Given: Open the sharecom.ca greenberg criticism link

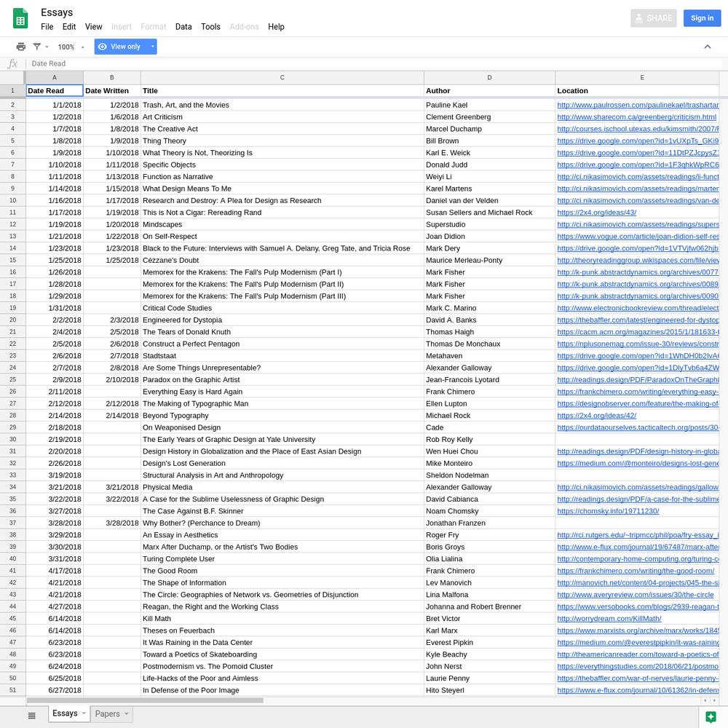Looking at the screenshot, I should click(x=636, y=117).
